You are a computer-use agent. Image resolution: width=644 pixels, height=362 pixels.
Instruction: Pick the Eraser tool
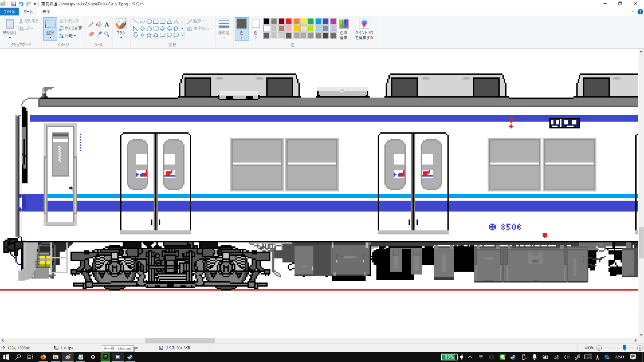pyautogui.click(x=91, y=34)
